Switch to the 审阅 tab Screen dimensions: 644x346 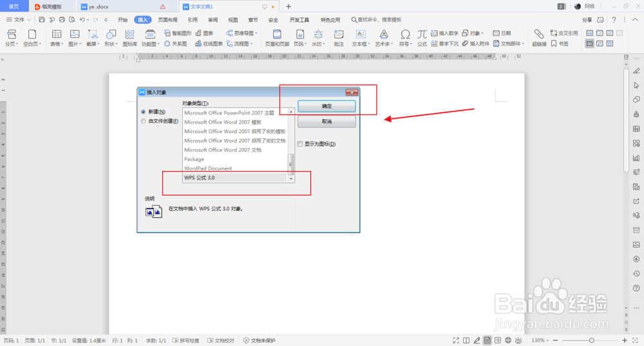(x=213, y=20)
